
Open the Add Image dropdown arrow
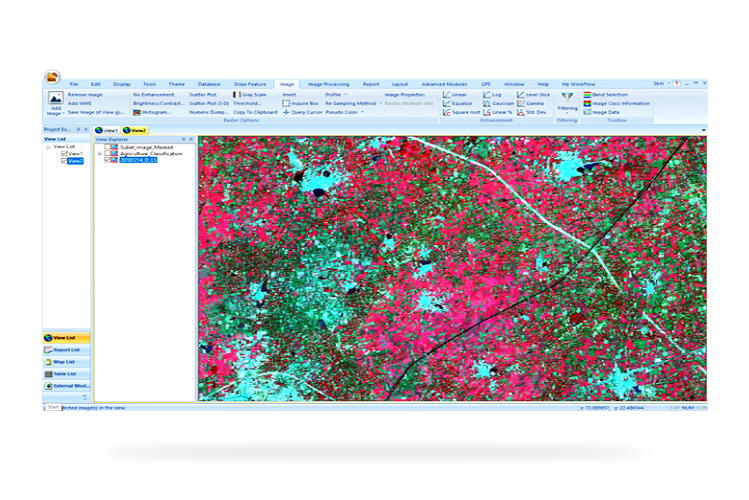pos(64,114)
